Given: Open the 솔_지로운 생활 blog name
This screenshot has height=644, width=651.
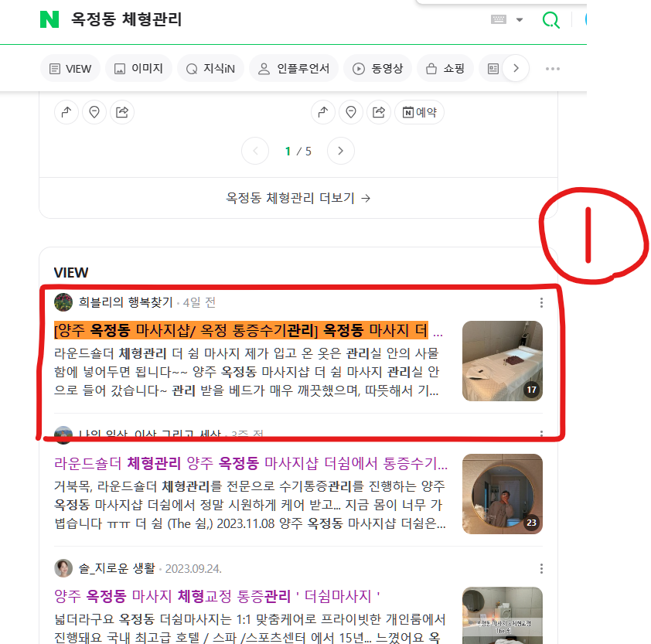Looking at the screenshot, I should tap(117, 568).
